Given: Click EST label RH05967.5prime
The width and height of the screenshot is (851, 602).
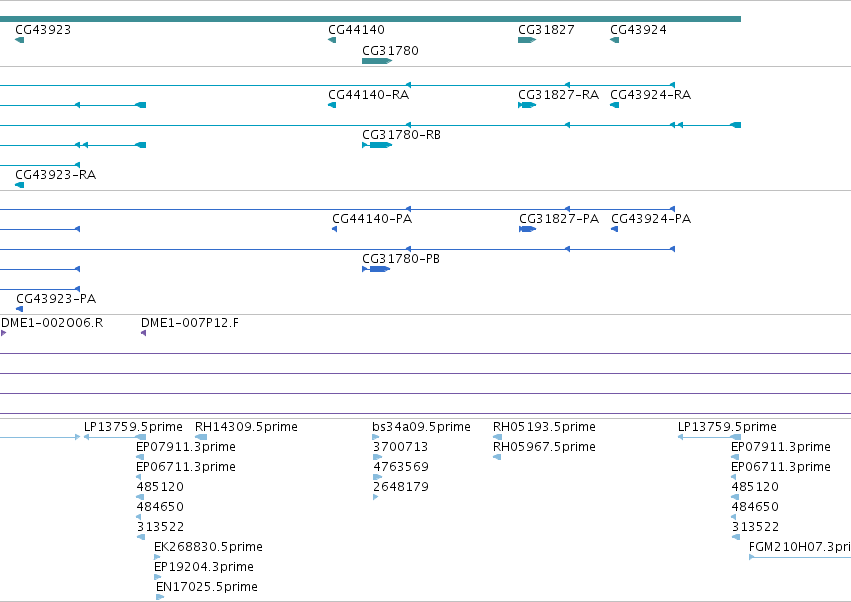Looking at the screenshot, I should click(544, 447).
